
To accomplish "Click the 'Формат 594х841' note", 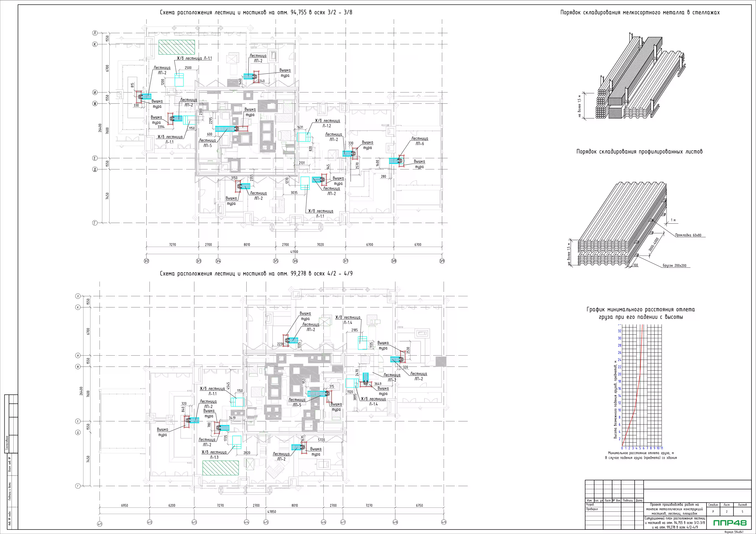I will coord(734,532).
